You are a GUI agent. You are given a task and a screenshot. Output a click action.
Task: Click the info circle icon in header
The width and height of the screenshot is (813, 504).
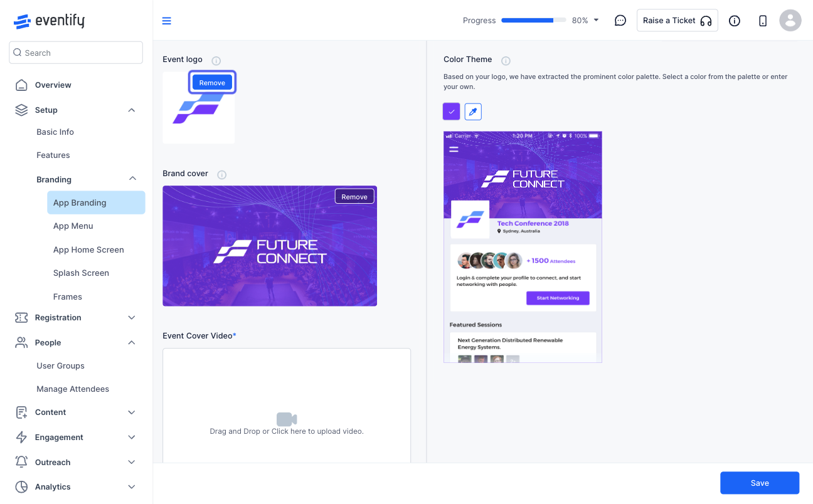[x=735, y=21]
